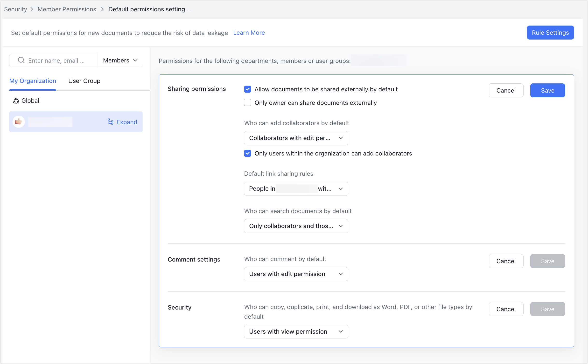Click the thumbs-up avatar in selected row
This screenshot has width=588, height=364.
(19, 122)
